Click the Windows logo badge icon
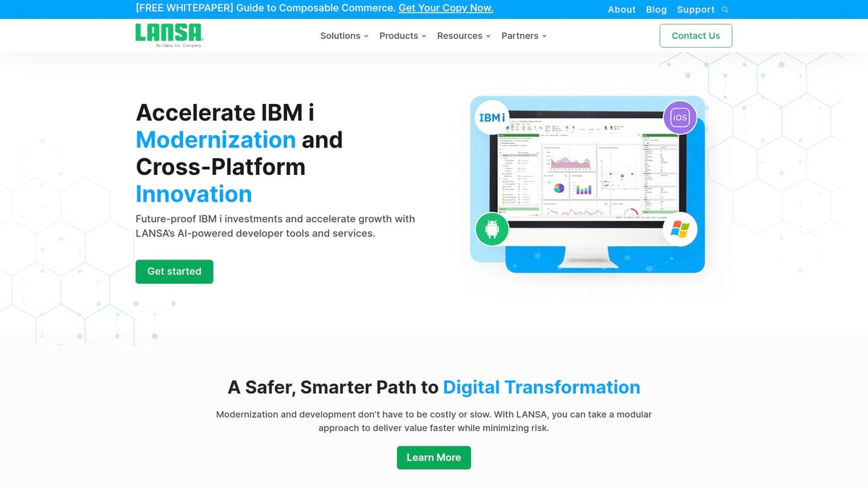Screen dimensions: 868x488 (x=680, y=229)
